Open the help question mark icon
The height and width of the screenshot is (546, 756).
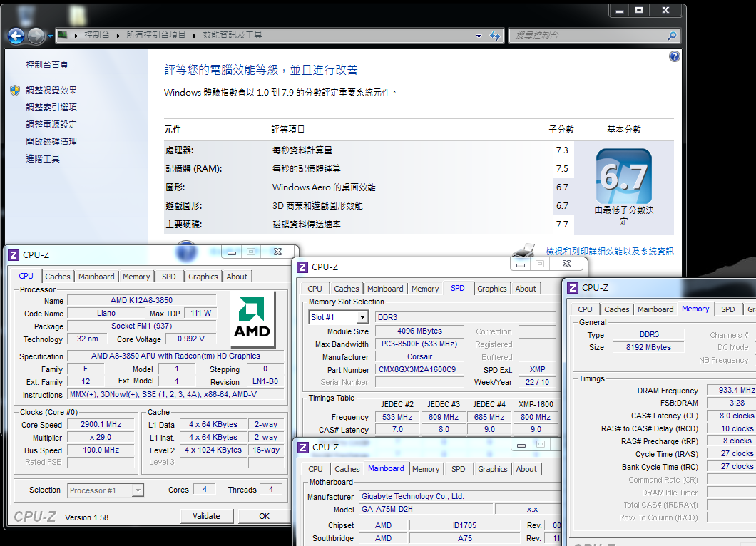coord(675,56)
